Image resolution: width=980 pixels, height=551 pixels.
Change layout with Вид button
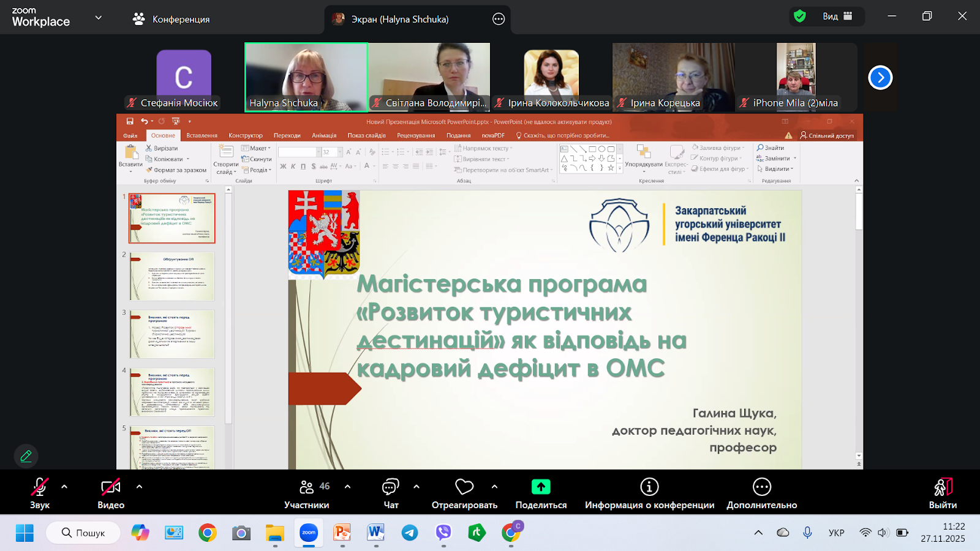pos(837,17)
